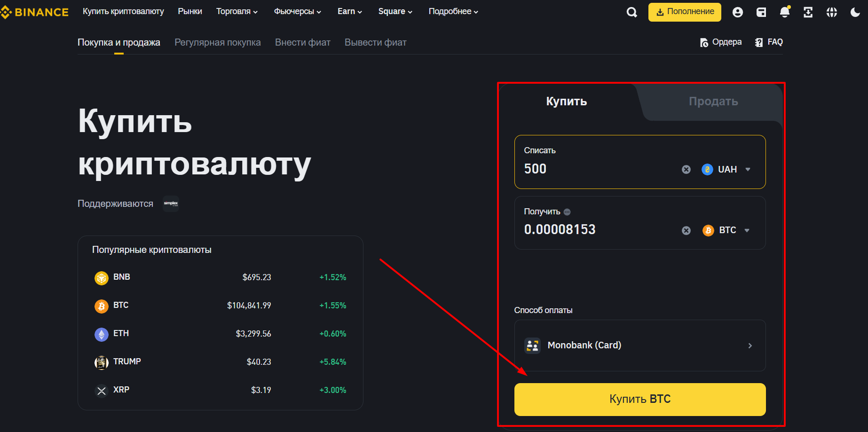Click the TRUMP coin icon

coord(102,362)
